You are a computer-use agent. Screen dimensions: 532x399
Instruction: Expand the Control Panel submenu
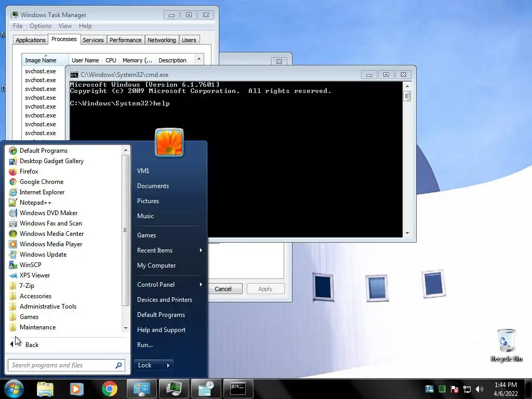pyautogui.click(x=169, y=285)
